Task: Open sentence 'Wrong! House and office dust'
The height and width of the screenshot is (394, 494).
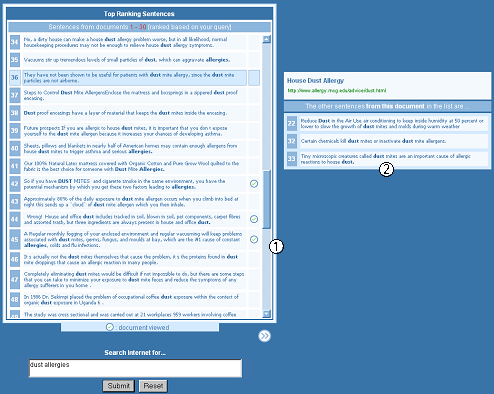Action: tap(134, 219)
